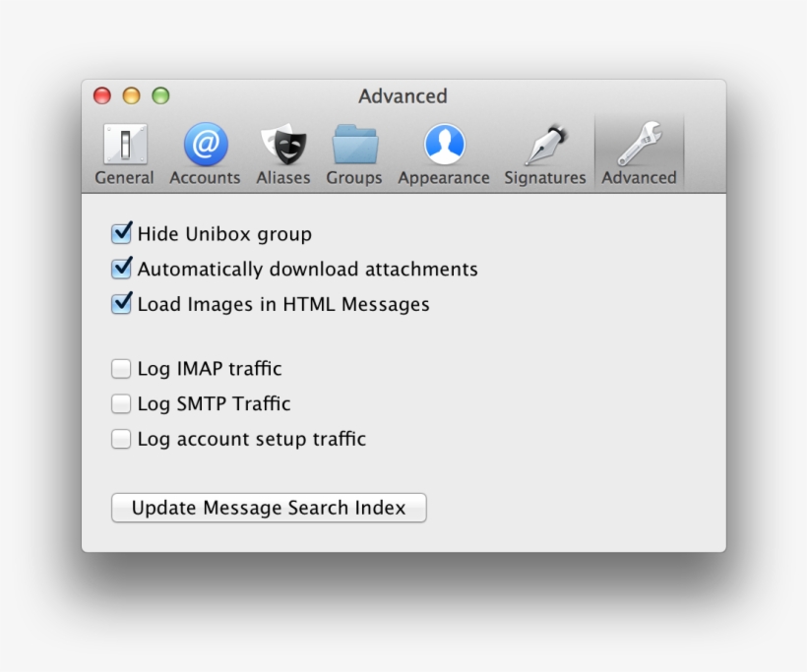
Task: Disable Hide Unibox group
Action: click(121, 233)
